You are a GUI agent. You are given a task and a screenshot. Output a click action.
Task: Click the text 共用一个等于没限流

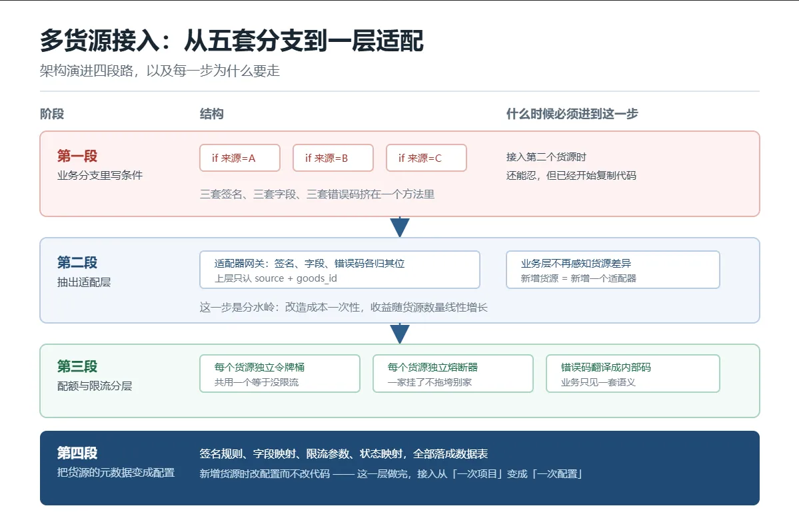coord(257,382)
